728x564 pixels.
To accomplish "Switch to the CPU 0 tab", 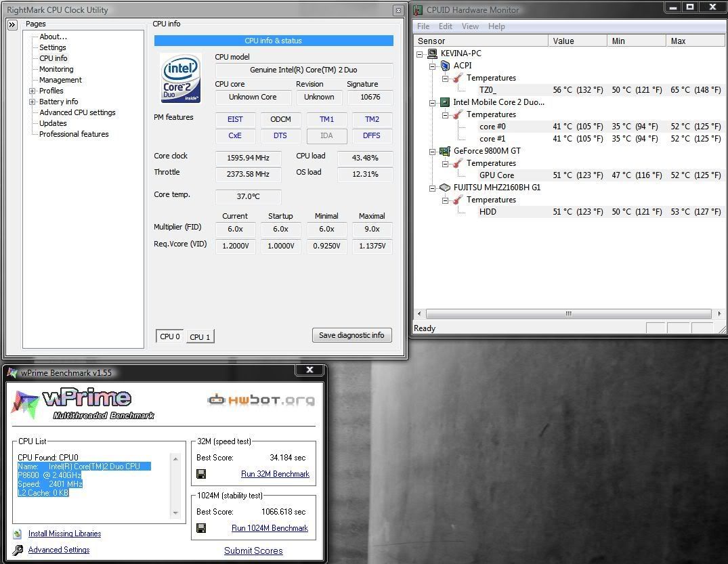I will 170,337.
